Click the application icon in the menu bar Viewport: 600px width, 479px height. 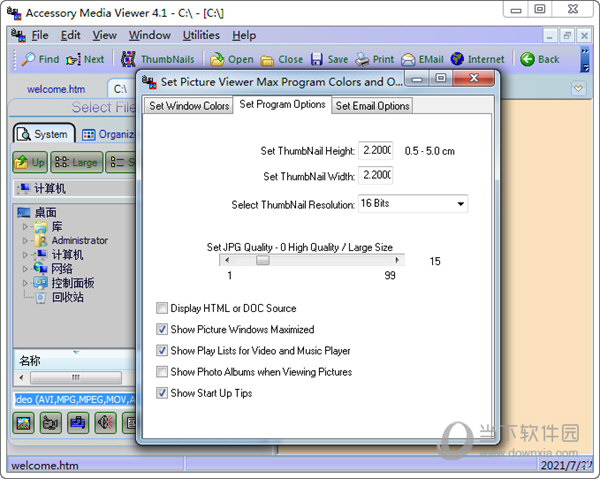(18, 36)
